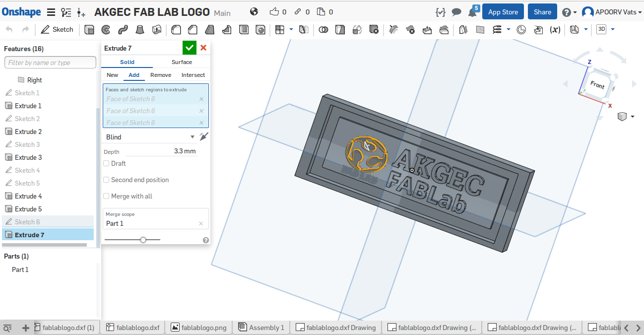The image size is (644, 335).
Task: Select Part 1 in parts list
Action: pos(20,269)
